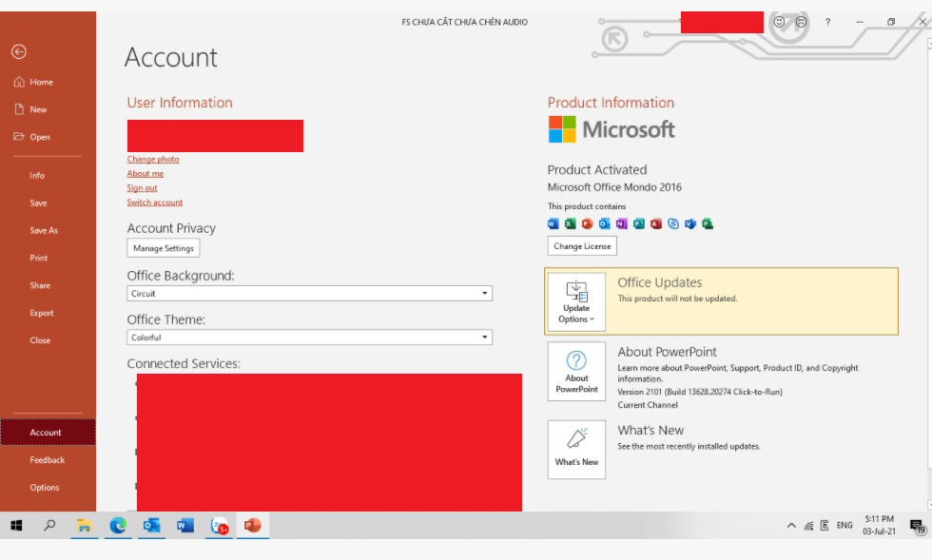The height and width of the screenshot is (560, 932).
Task: Click the Word product icon
Action: 553,223
